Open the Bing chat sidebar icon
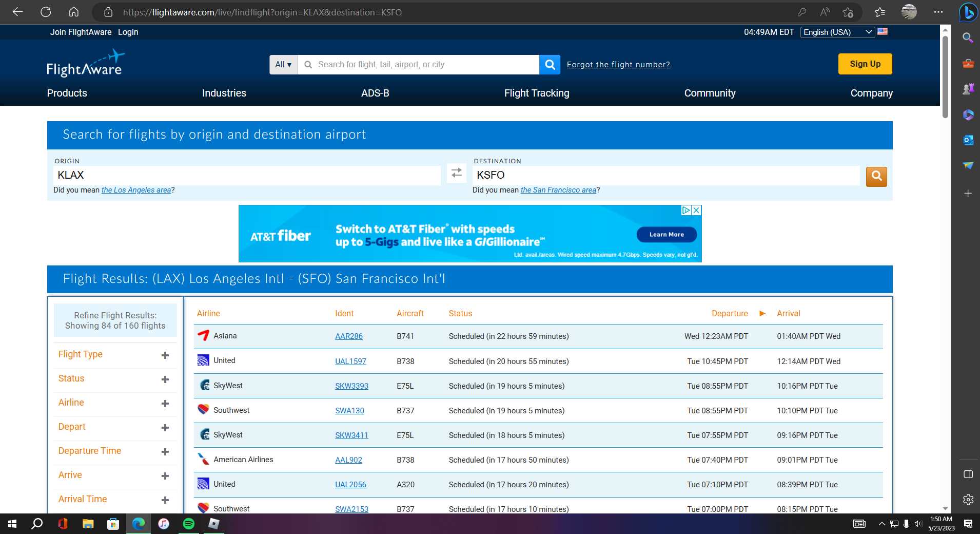Viewport: 980px width, 534px height. (968, 12)
